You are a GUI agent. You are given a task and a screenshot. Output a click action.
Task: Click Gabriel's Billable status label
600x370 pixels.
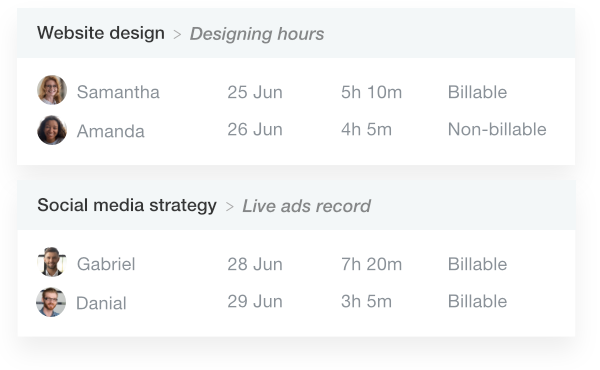[x=478, y=264]
